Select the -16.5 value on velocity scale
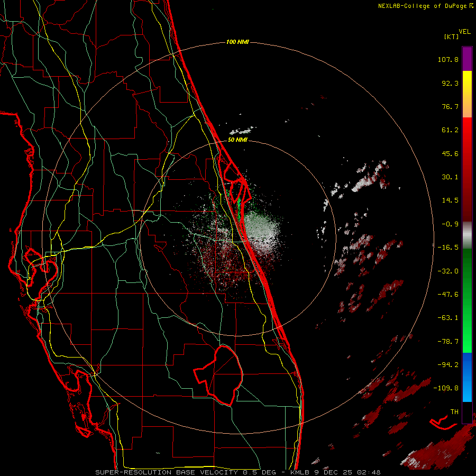The width and height of the screenshot is (476, 476). pos(448,248)
